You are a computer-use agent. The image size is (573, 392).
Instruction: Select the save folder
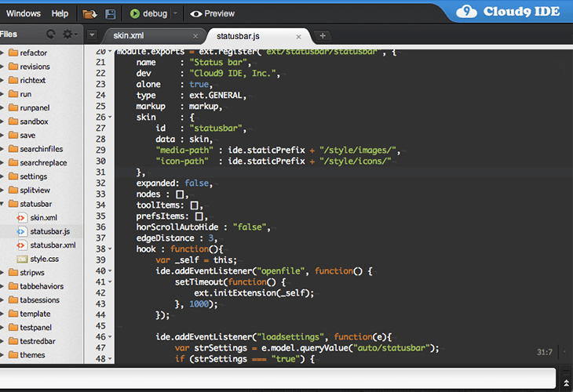pyautogui.click(x=27, y=135)
